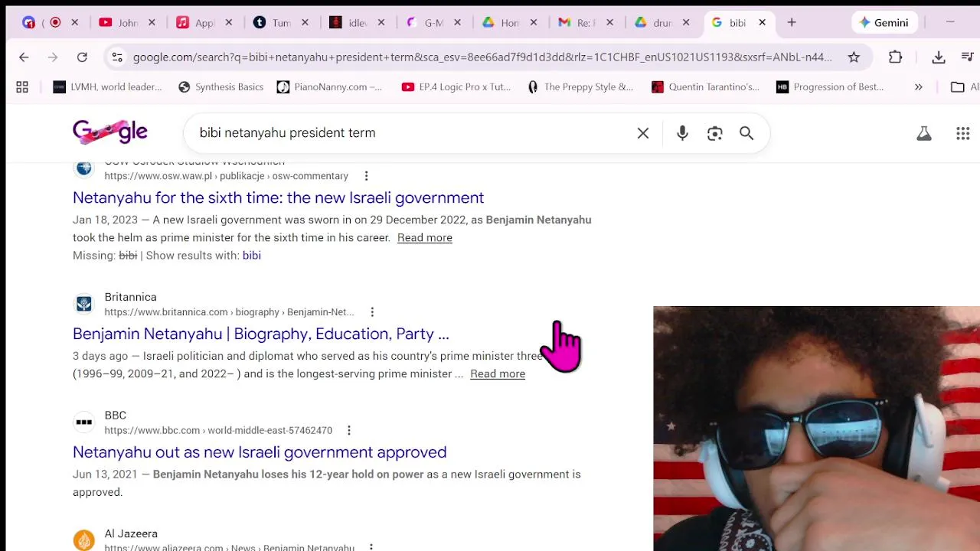
Task: Clear the search box with the X
Action: tap(643, 133)
